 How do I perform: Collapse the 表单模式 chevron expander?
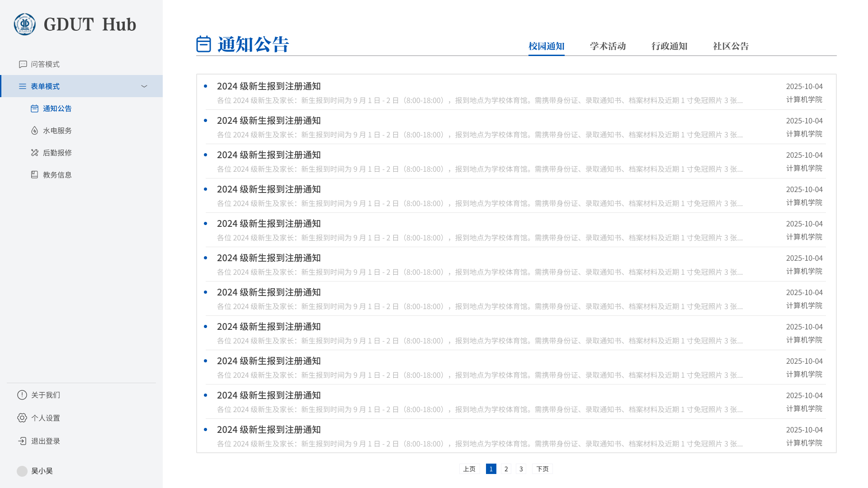(144, 86)
